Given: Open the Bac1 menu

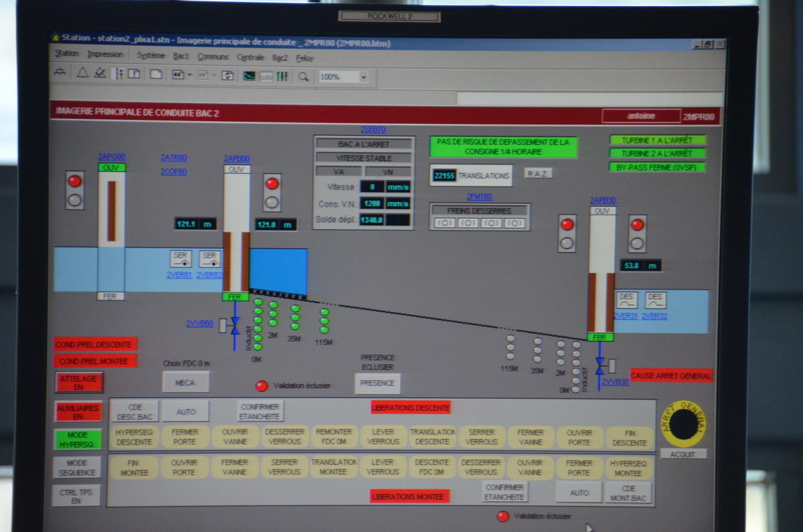Looking at the screenshot, I should click(181, 57).
